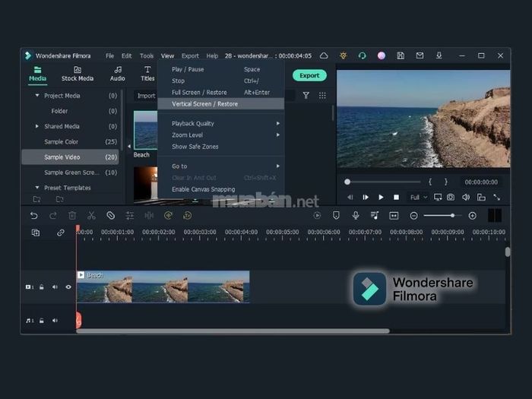Save the project with floppy icon
532x399 pixels.
(x=401, y=55)
